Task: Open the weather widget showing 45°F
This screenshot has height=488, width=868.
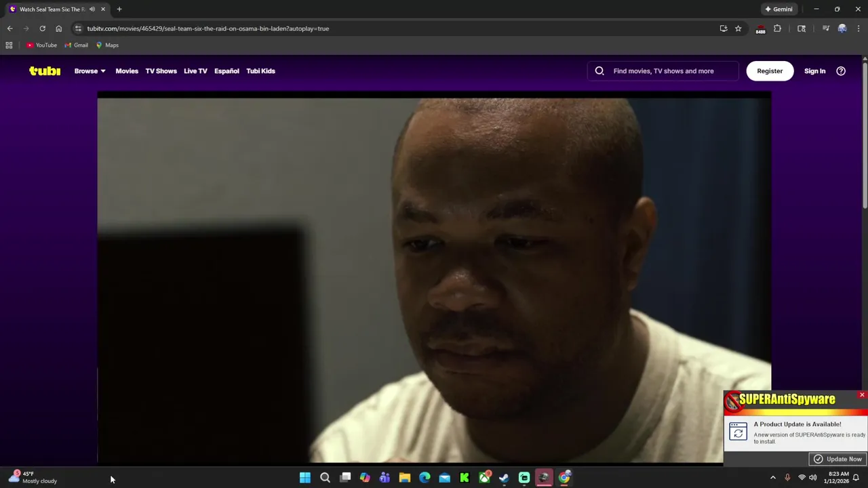Action: [x=33, y=477]
